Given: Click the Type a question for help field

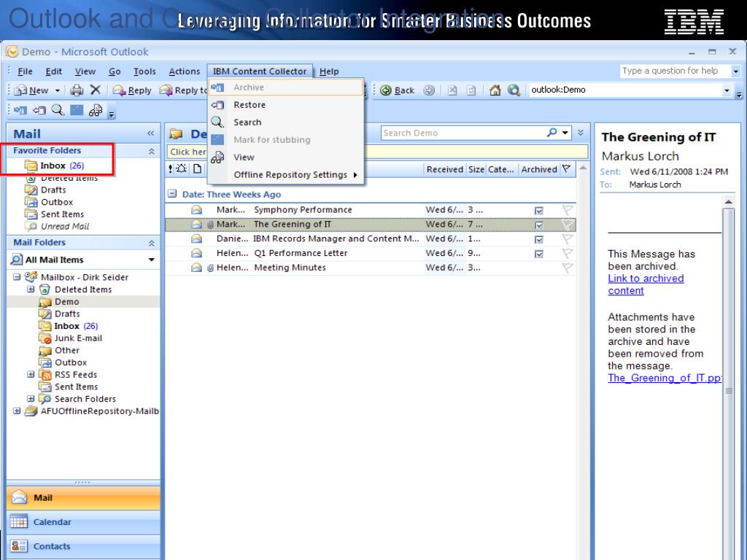Looking at the screenshot, I should (x=675, y=71).
